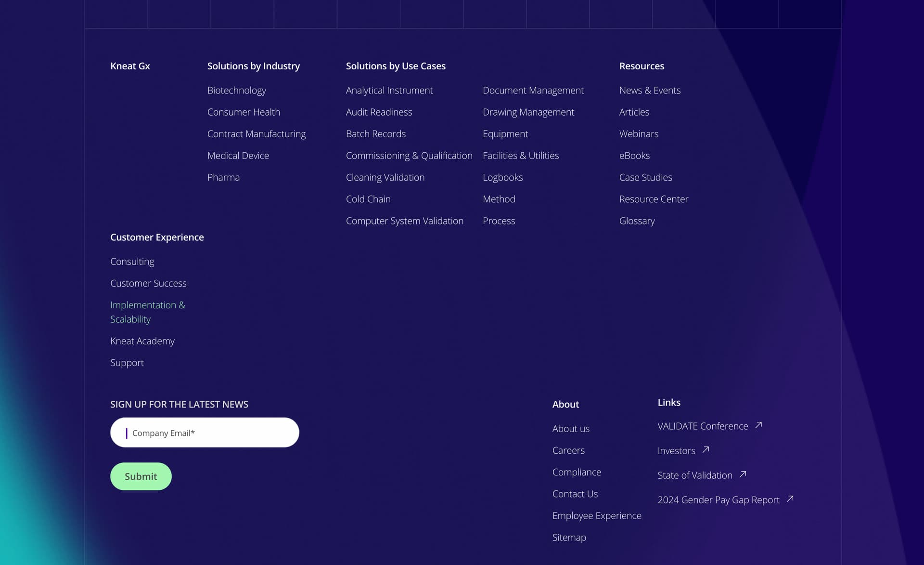Open the Batch Records link
The height and width of the screenshot is (565, 924).
tap(376, 134)
